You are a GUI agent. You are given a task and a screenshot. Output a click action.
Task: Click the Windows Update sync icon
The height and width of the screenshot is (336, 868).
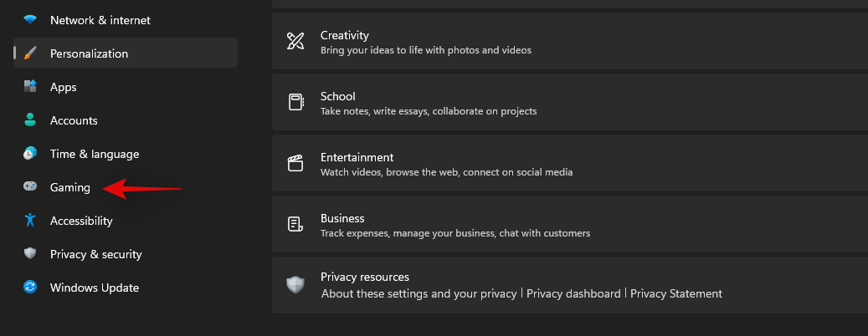30,288
